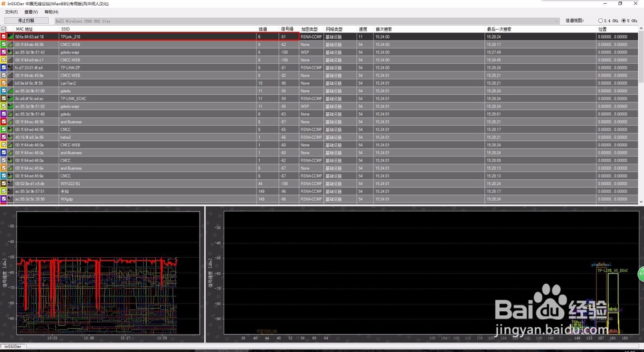
Task: Open the 查看(V) View menu
Action: [x=31, y=12]
